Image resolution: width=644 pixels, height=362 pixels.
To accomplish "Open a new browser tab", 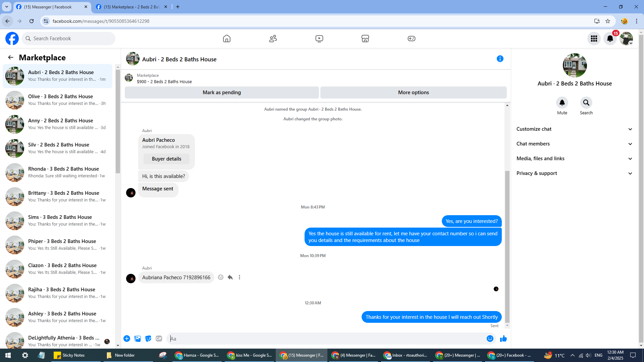I will (x=178, y=7).
